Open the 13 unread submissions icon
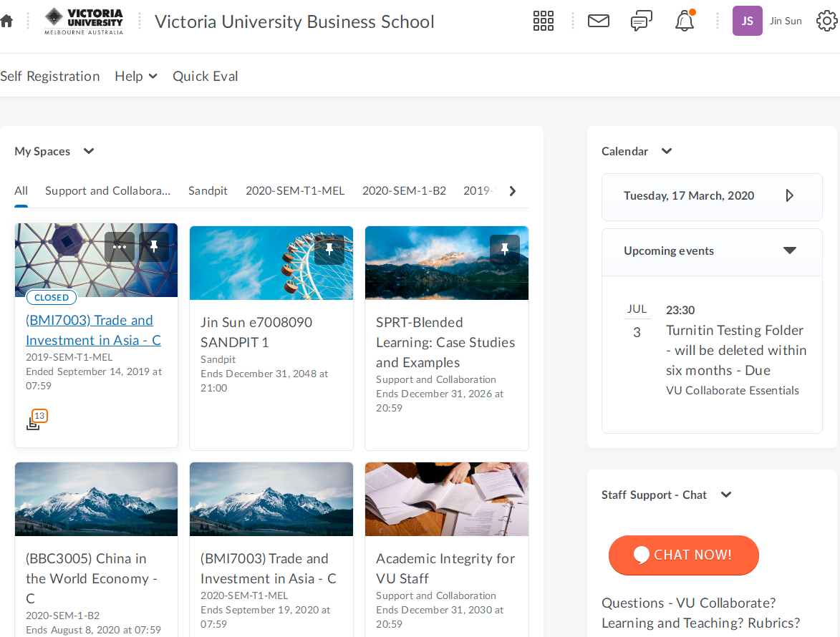840x637 pixels. click(34, 422)
